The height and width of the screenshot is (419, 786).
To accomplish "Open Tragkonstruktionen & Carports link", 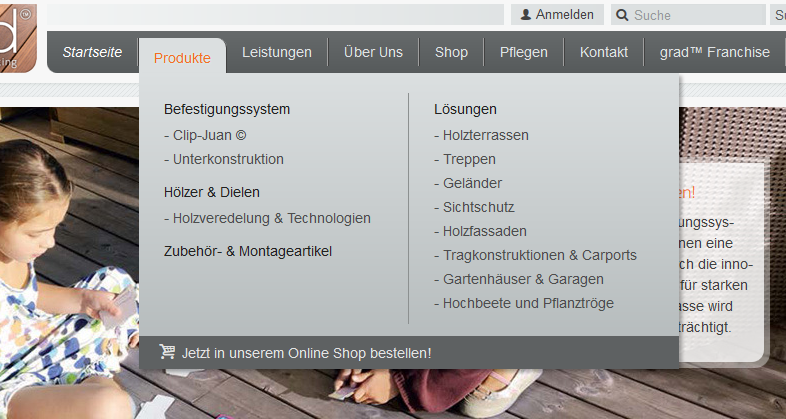I will tap(535, 255).
